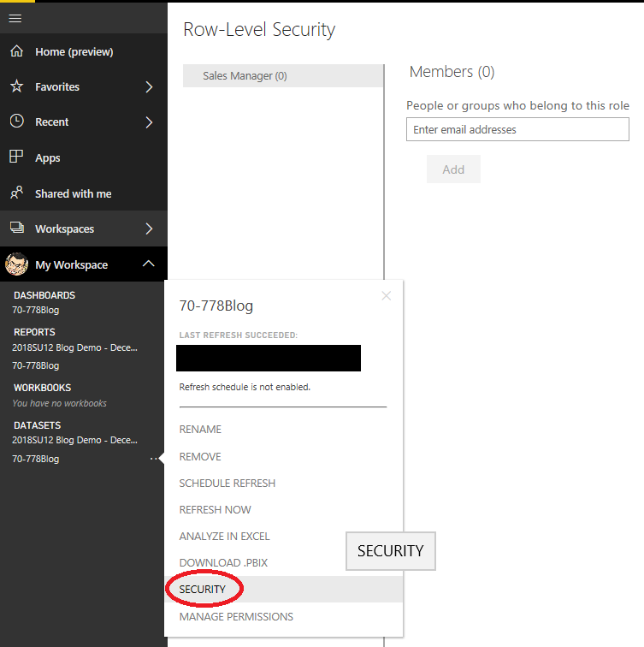Click the Home house icon
644x647 pixels.
pyautogui.click(x=16, y=51)
